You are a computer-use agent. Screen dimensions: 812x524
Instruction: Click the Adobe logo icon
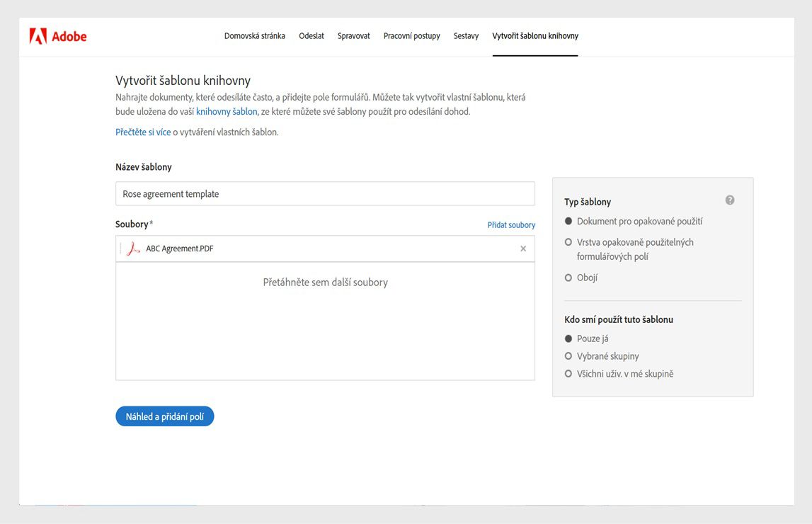[38, 36]
